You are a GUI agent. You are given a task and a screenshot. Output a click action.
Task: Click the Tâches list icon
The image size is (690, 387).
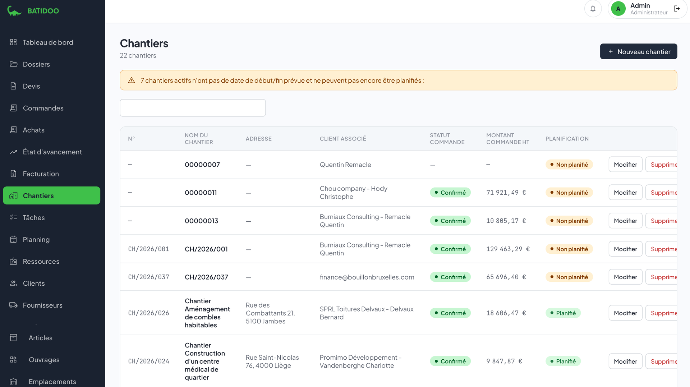(14, 217)
